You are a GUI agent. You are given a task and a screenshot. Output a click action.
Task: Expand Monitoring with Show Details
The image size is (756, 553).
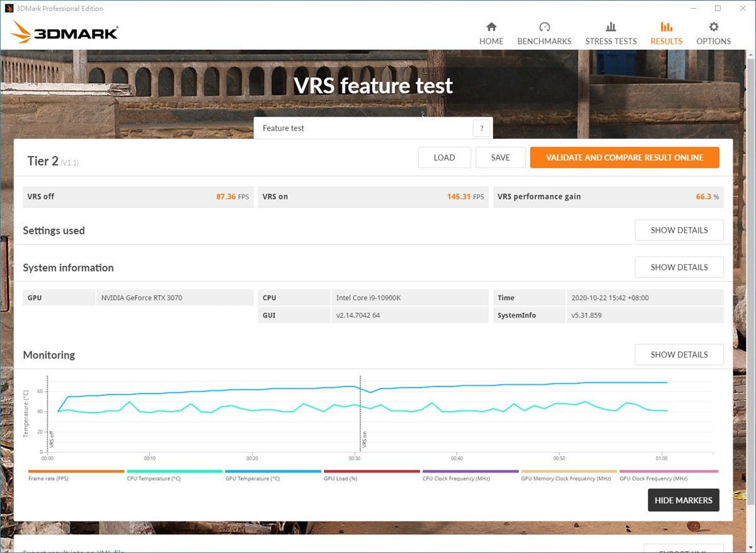[679, 354]
